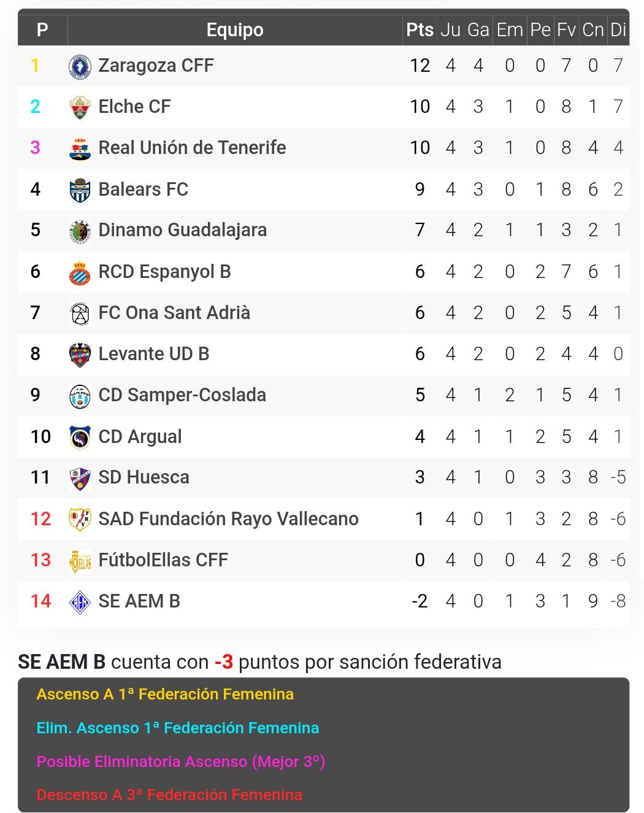The image size is (644, 813).
Task: Click magenta Posible Eliminatoria Ascenso legend
Action: (180, 761)
